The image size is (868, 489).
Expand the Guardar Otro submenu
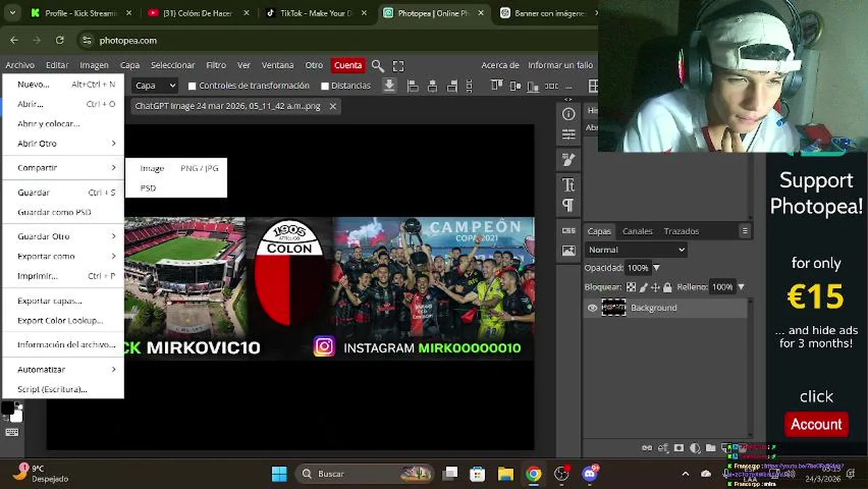click(63, 236)
